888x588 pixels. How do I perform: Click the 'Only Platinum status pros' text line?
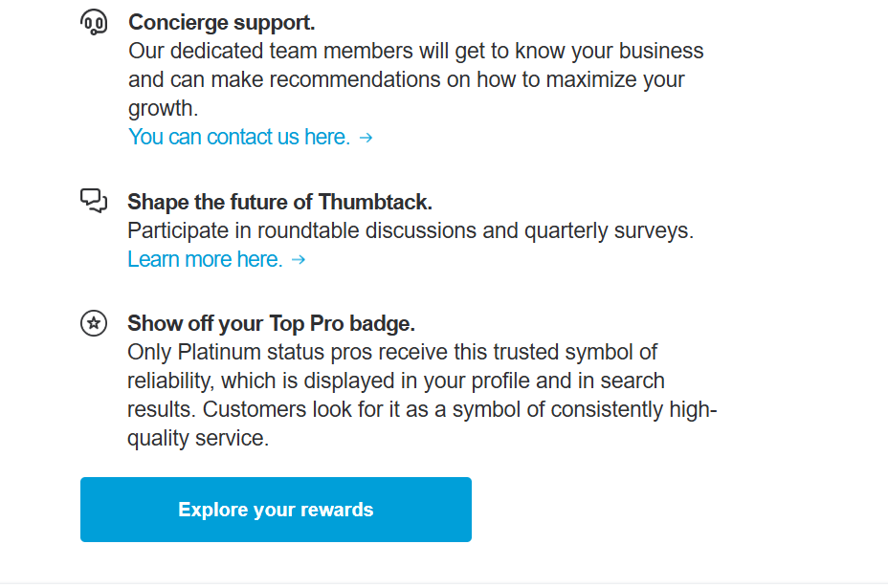coord(392,352)
